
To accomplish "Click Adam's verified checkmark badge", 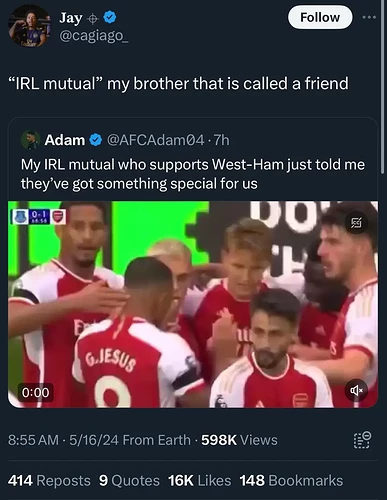I will click(96, 140).
